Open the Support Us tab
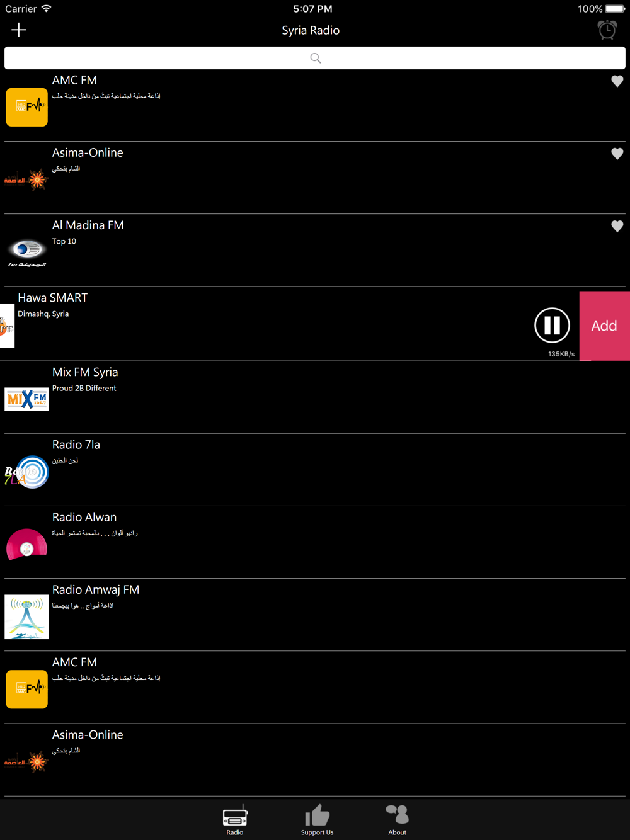The image size is (630, 840). pyautogui.click(x=317, y=820)
